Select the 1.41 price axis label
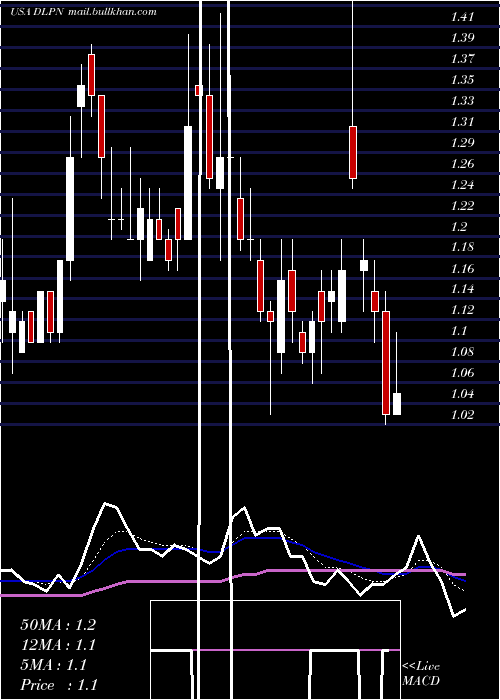Viewport: 500px width, 700px height. (462, 17)
